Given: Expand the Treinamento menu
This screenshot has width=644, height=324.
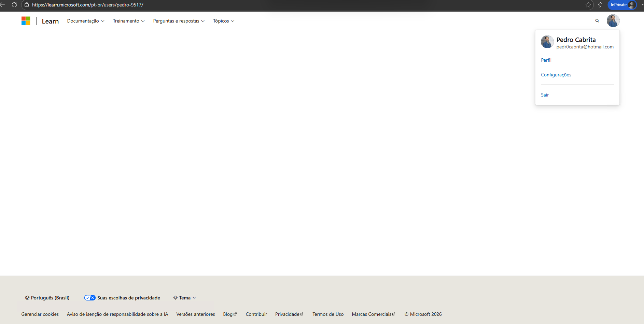Looking at the screenshot, I should click(x=129, y=21).
